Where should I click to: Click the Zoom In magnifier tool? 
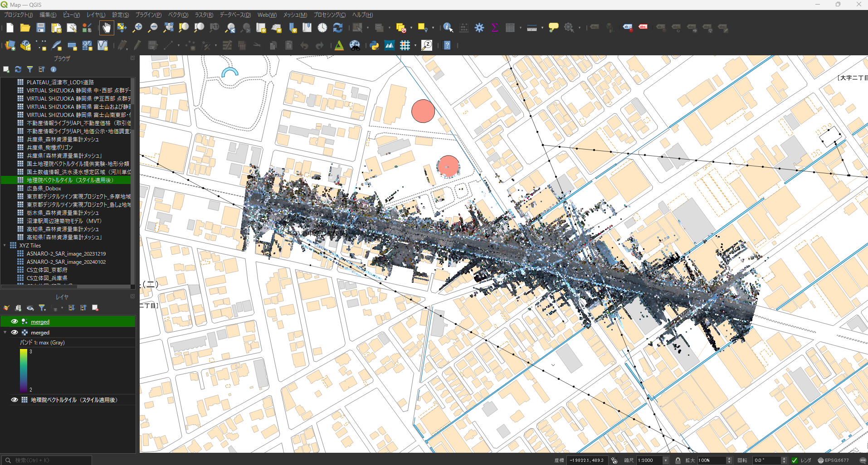[x=137, y=28]
